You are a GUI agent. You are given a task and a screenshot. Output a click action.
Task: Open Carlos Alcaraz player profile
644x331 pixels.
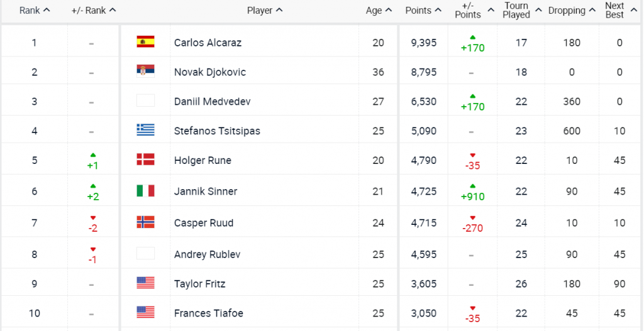pyautogui.click(x=208, y=43)
